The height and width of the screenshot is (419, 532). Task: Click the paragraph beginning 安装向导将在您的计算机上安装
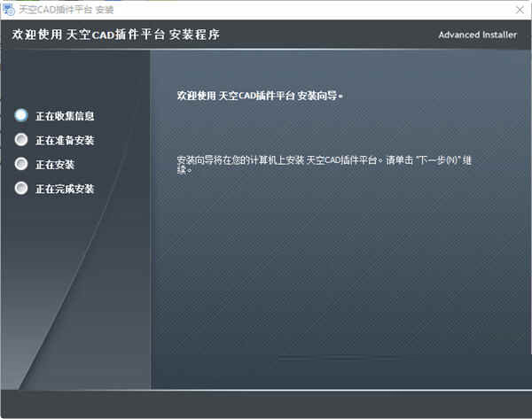click(x=324, y=165)
